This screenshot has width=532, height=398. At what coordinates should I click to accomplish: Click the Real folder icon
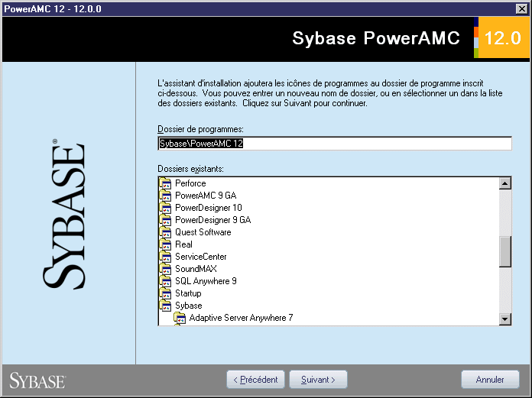pos(165,244)
